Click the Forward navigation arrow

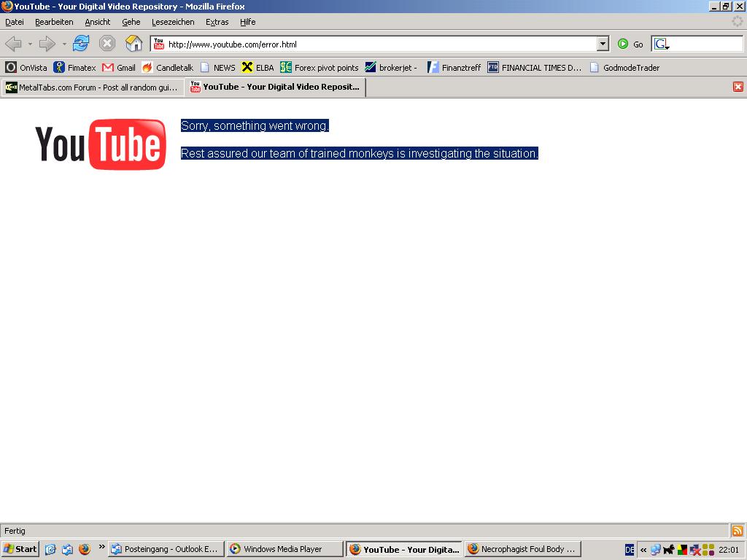(x=47, y=44)
